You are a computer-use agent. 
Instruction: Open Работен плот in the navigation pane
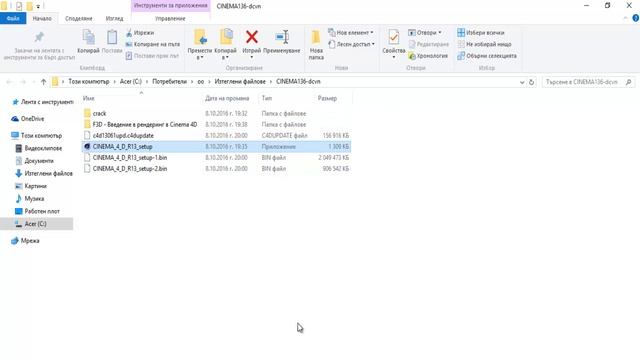coord(37,211)
